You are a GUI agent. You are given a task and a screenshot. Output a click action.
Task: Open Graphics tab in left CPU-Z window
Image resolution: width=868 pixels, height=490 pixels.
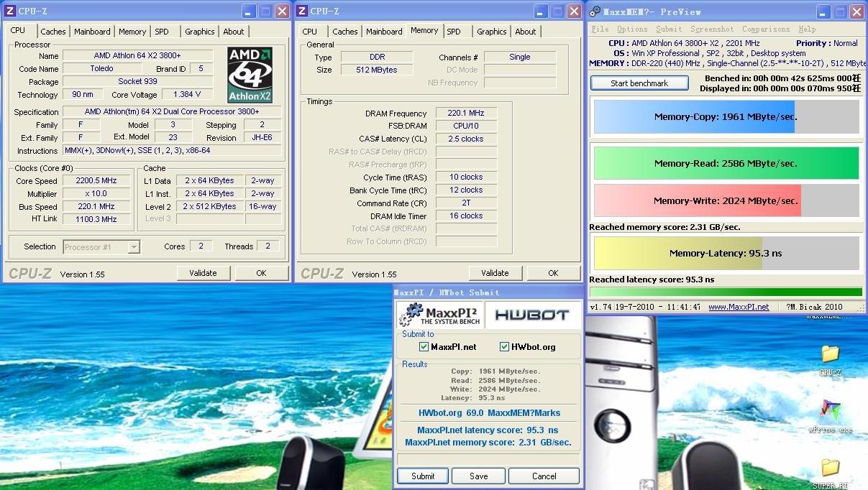(x=200, y=32)
